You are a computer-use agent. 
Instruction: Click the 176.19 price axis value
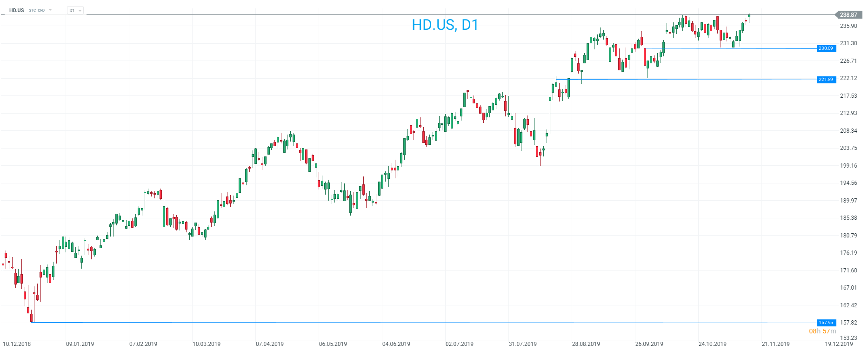[x=848, y=253]
